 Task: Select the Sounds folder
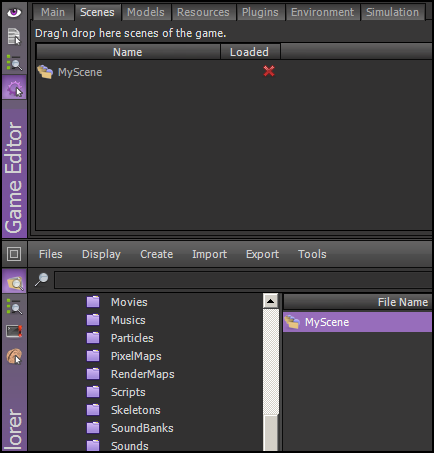pos(129,446)
